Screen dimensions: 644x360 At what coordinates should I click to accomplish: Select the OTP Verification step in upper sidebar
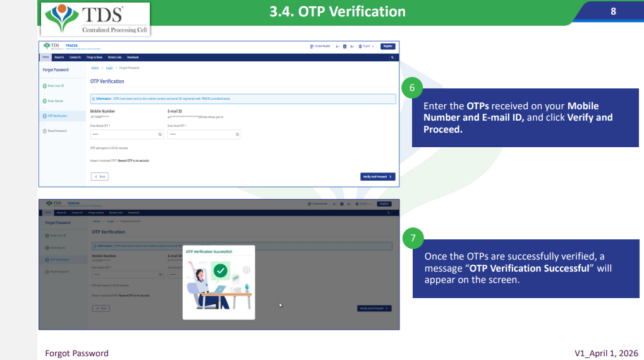57,116
